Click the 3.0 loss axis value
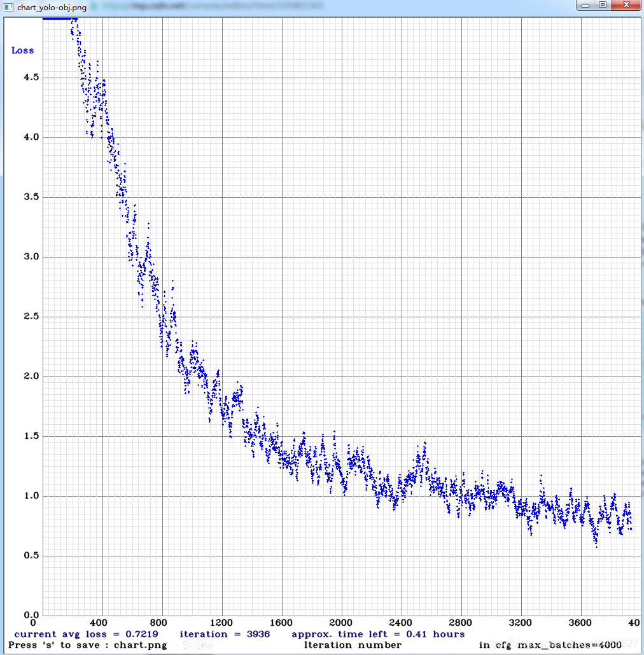Screen dimensions: 644x655 31,256
